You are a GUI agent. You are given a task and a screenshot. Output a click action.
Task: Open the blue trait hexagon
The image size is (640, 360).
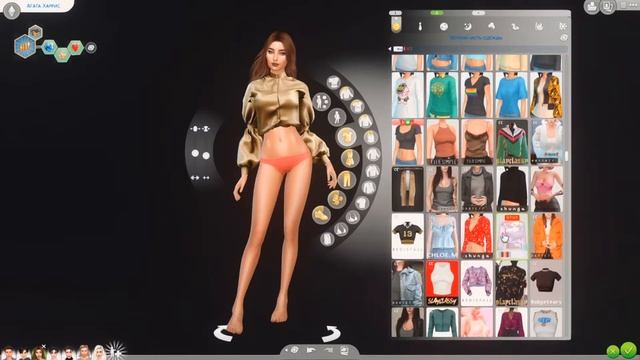49,47
